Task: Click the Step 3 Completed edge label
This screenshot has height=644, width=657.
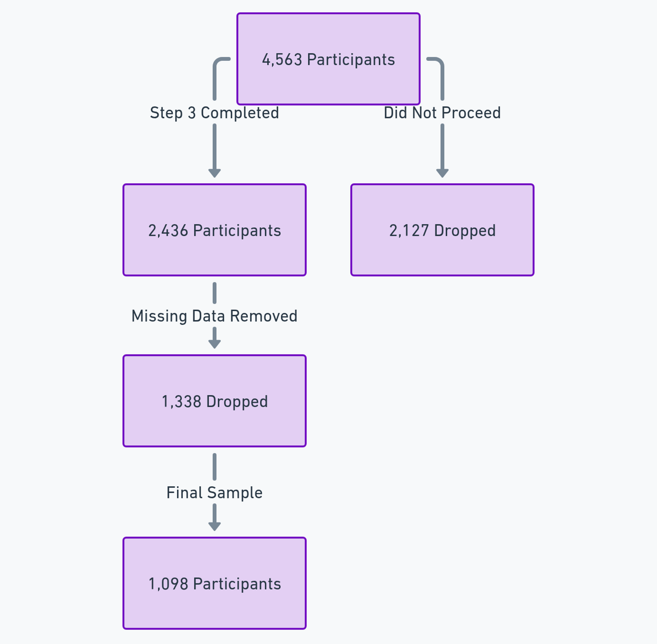Action: (214, 113)
